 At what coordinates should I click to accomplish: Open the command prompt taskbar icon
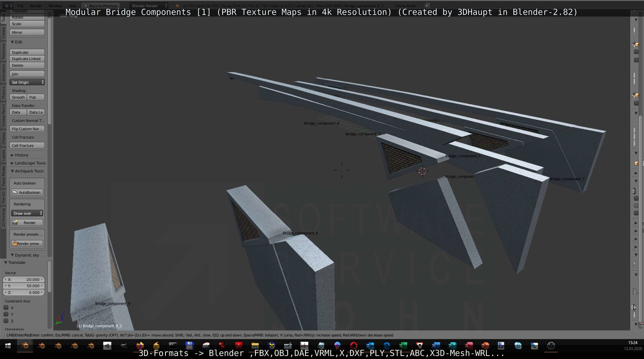pyautogui.click(x=173, y=346)
